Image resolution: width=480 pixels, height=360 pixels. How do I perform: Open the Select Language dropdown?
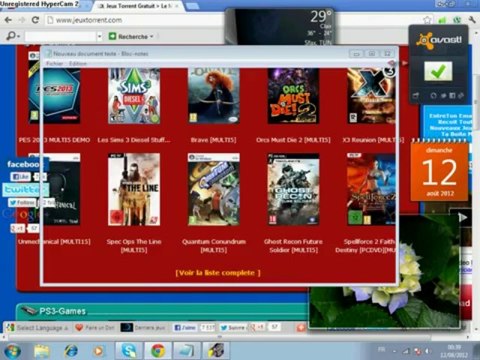39,328
